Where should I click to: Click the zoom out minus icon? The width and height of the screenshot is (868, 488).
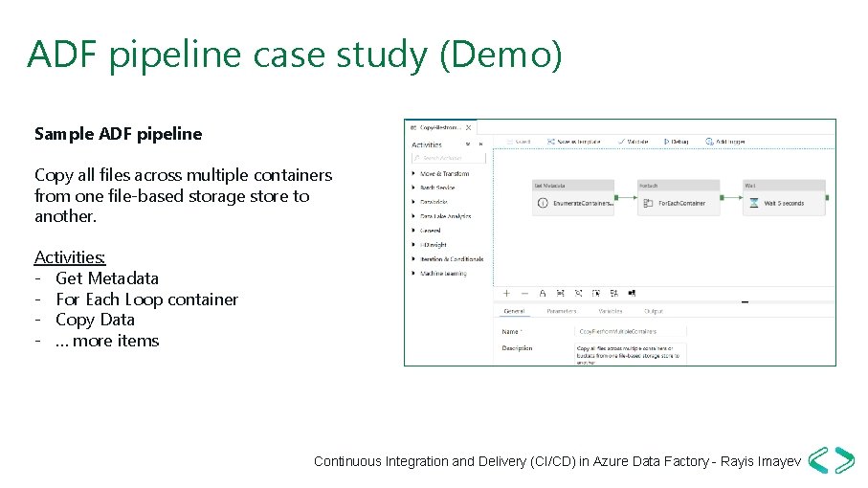pos(524,293)
